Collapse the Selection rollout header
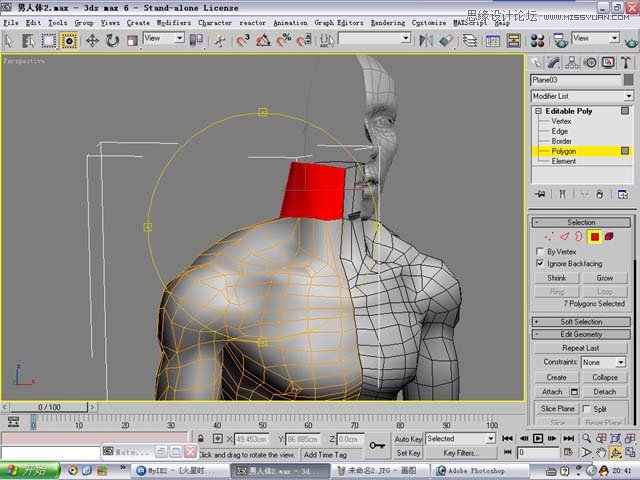 pyautogui.click(x=581, y=222)
